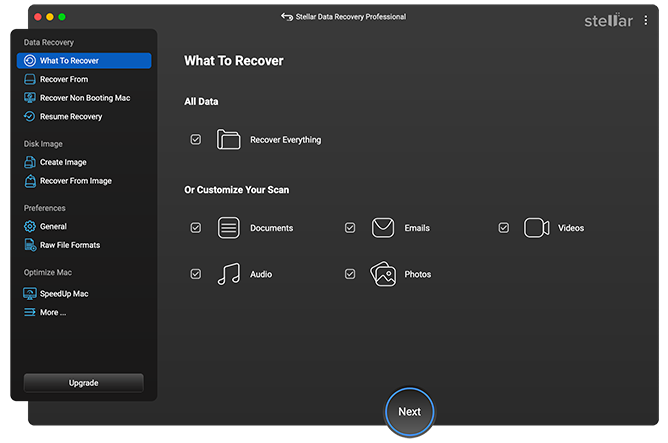Uncheck the Recover Everything checkbox

(x=196, y=140)
